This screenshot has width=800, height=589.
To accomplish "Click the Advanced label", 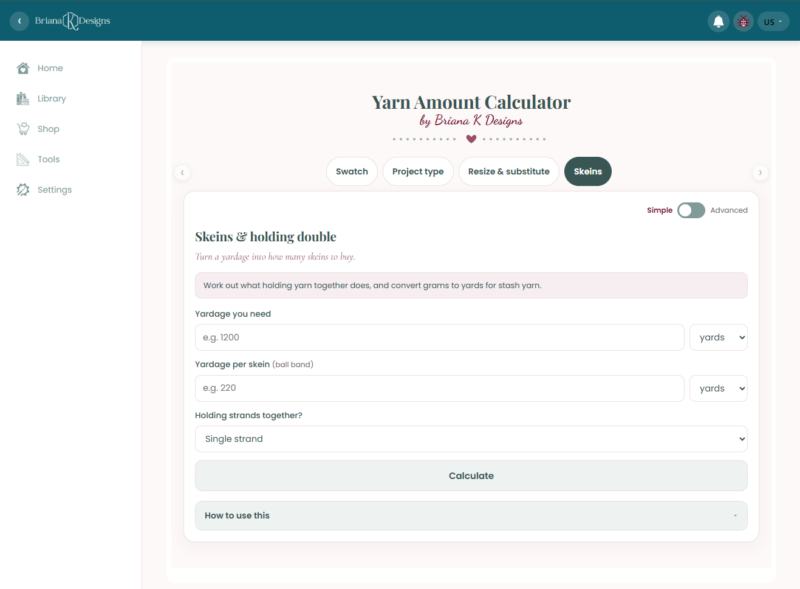I will [729, 210].
